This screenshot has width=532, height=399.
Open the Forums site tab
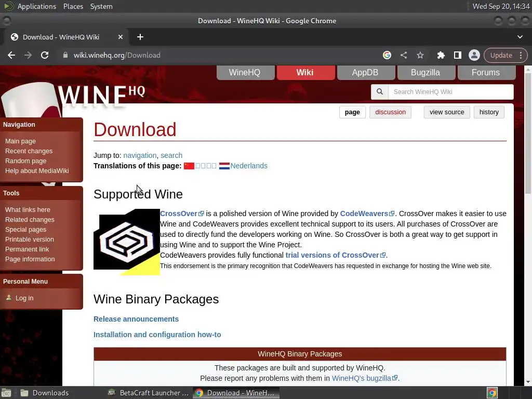pos(486,73)
